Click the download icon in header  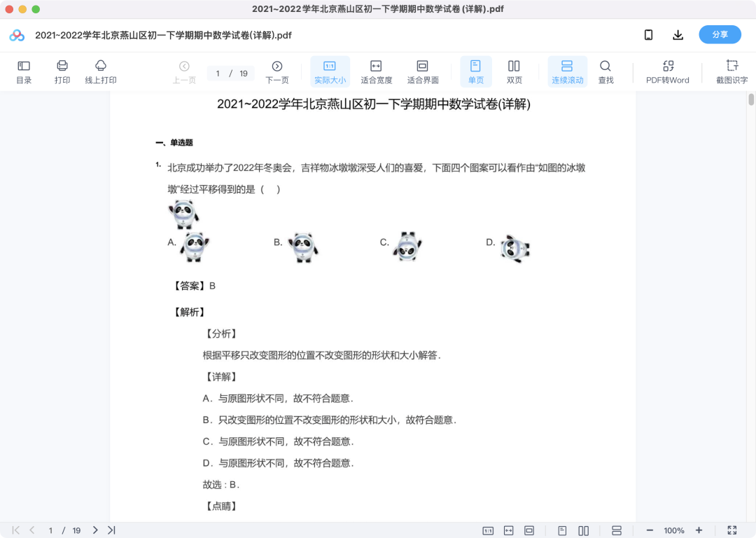[678, 35]
